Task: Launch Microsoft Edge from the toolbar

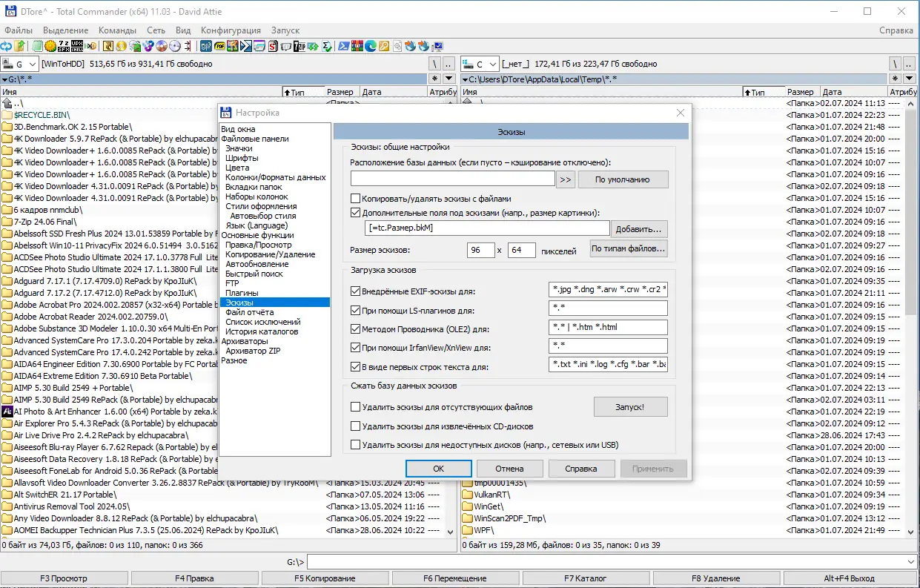Action: click(x=371, y=46)
